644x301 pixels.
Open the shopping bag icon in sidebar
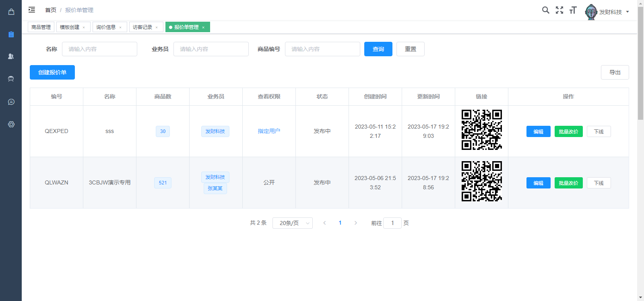11,12
